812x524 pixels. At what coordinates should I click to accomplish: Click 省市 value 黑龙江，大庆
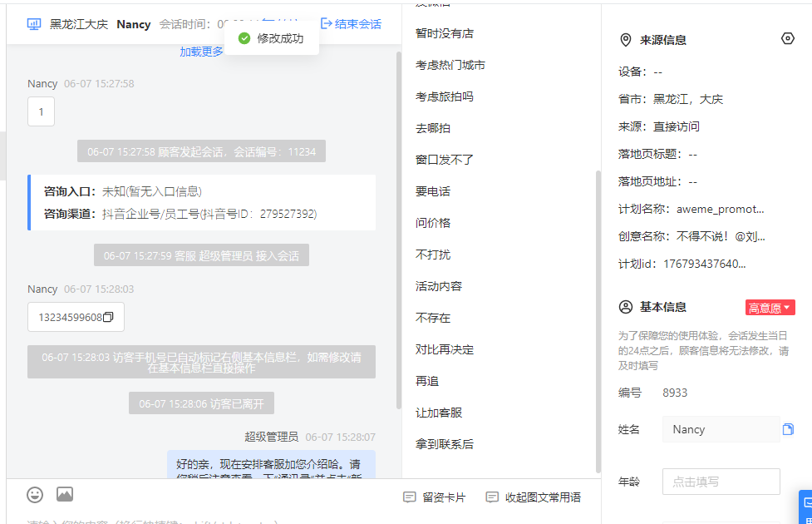[x=687, y=99]
